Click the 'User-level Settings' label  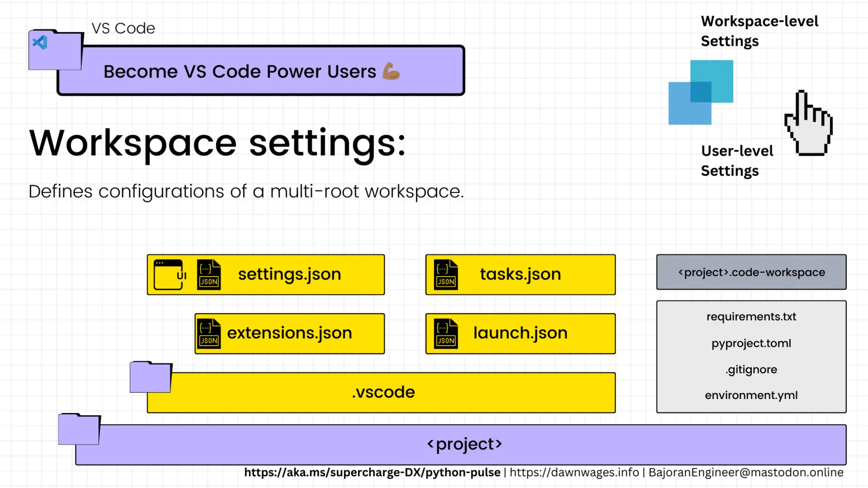point(737,161)
